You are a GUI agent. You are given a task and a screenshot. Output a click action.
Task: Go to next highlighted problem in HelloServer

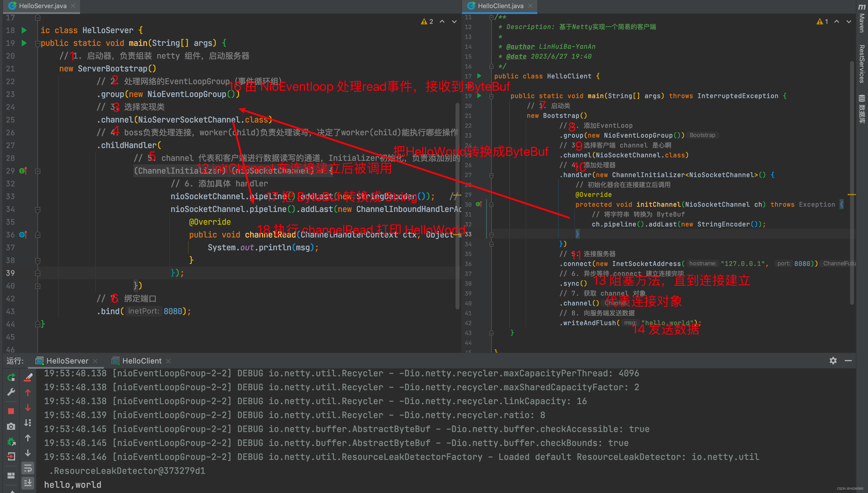454,22
